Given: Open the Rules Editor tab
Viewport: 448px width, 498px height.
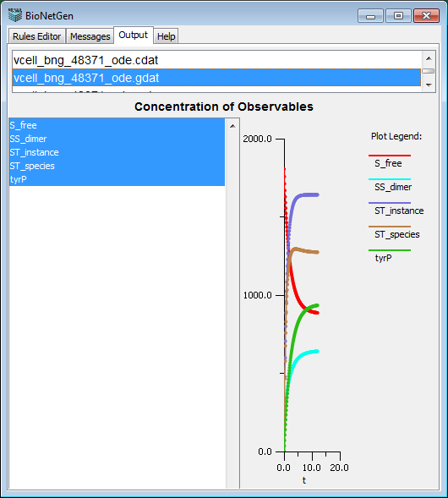Looking at the screenshot, I should click(x=37, y=36).
